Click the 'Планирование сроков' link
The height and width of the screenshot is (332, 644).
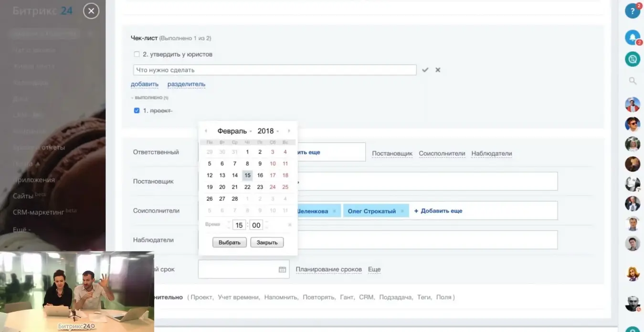point(328,270)
